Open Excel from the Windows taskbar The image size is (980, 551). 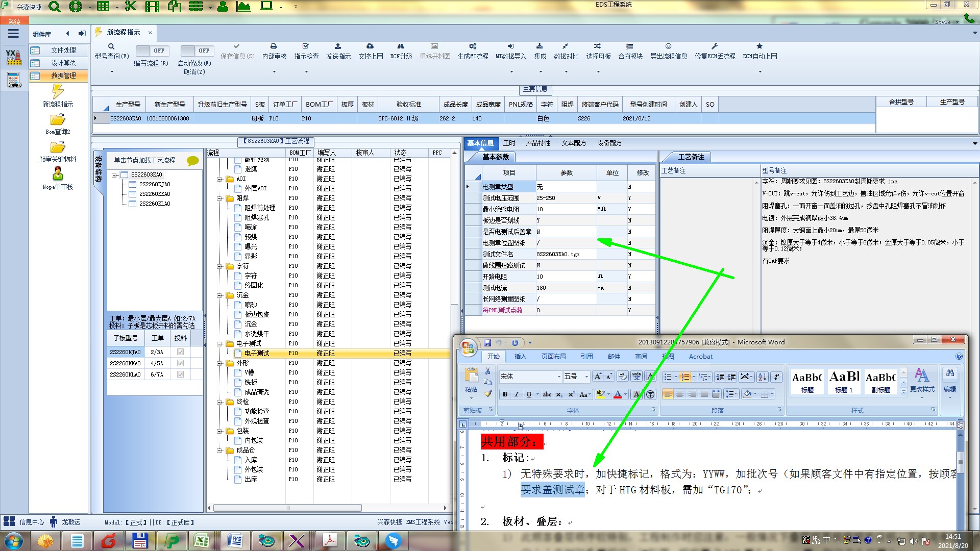tap(201, 540)
